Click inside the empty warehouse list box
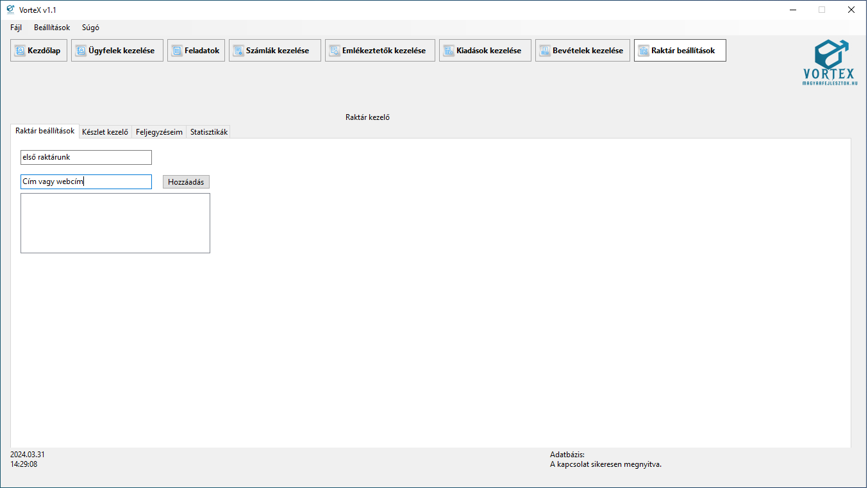This screenshot has height=488, width=868. point(115,223)
